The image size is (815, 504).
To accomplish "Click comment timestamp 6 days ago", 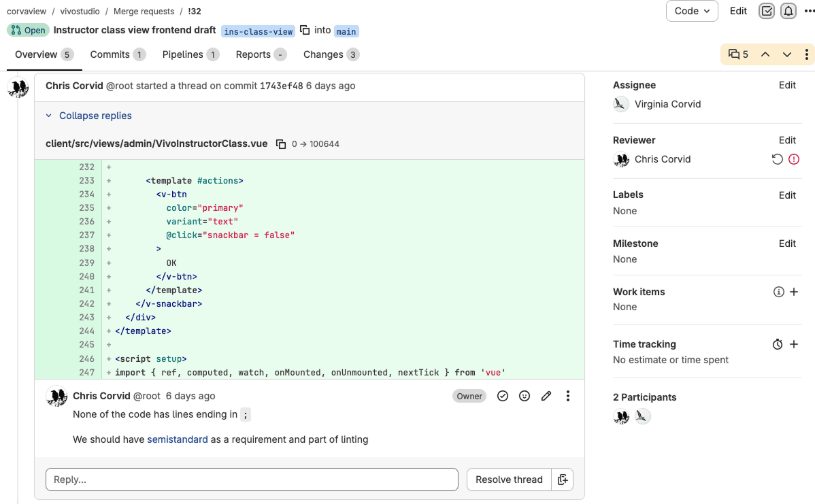I will click(190, 396).
